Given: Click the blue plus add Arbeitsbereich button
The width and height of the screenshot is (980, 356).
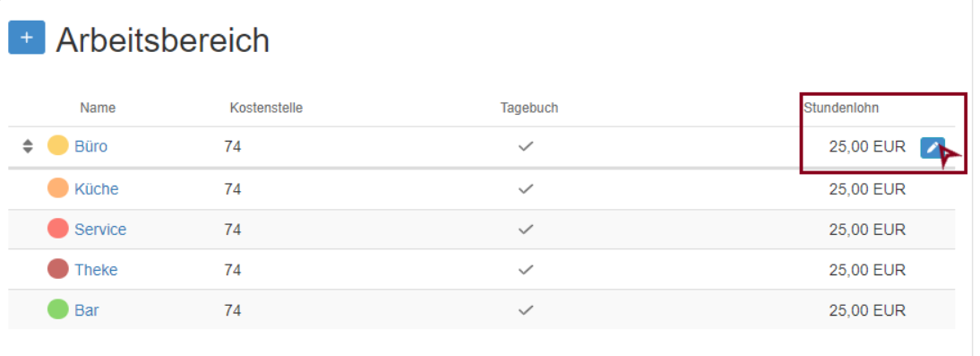Looking at the screenshot, I should (x=26, y=38).
